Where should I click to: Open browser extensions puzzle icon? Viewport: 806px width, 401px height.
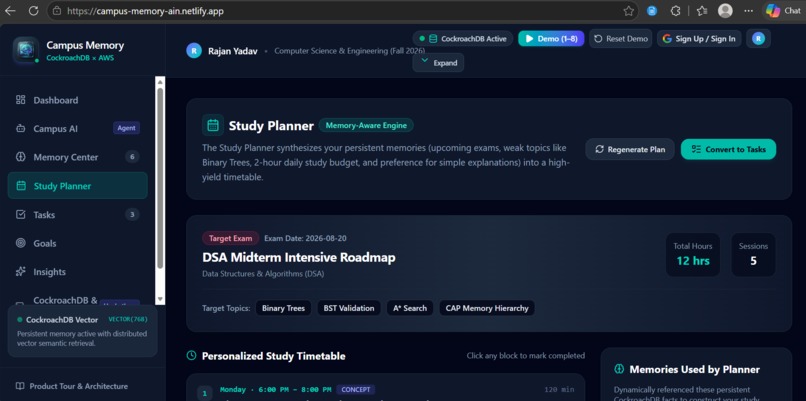point(676,11)
